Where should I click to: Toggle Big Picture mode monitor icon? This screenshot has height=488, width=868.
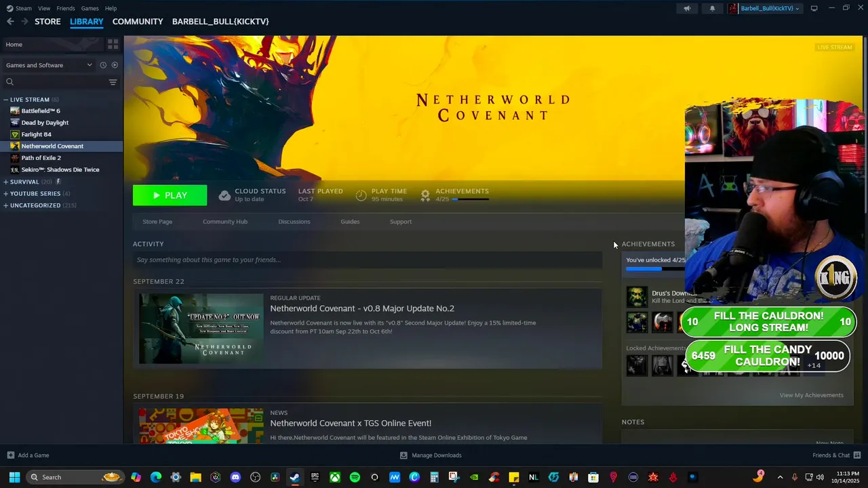click(x=814, y=8)
